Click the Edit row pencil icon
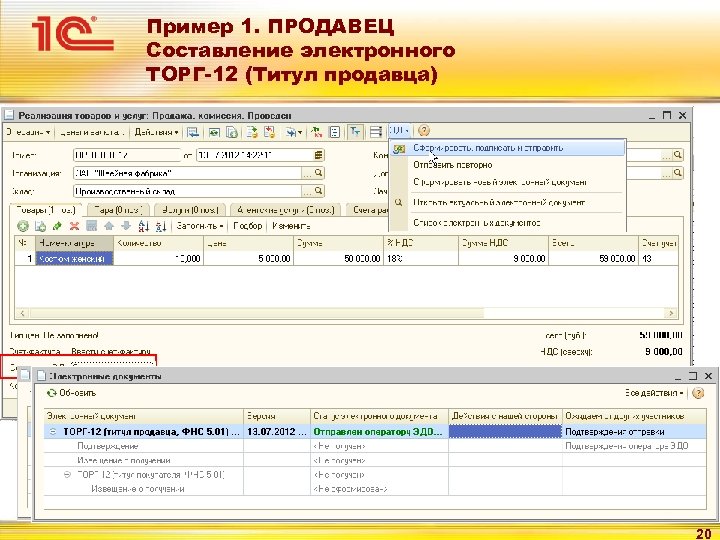This screenshot has height=540, width=720. (57, 226)
